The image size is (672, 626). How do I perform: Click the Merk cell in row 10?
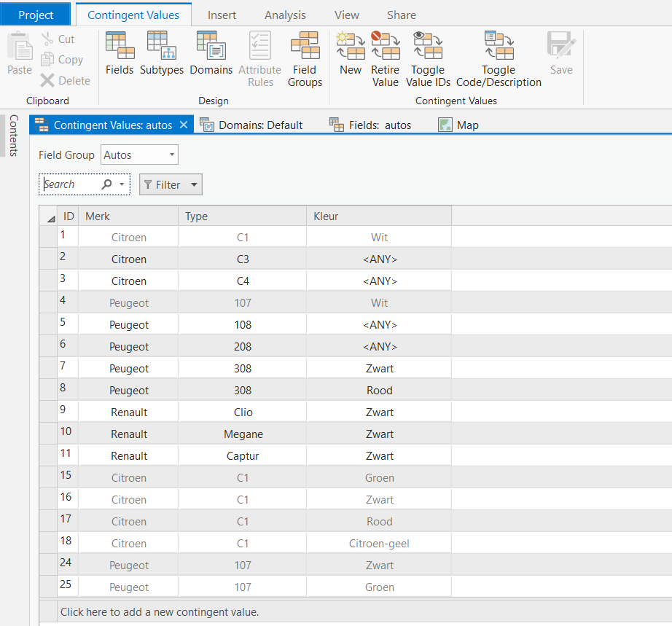point(128,434)
